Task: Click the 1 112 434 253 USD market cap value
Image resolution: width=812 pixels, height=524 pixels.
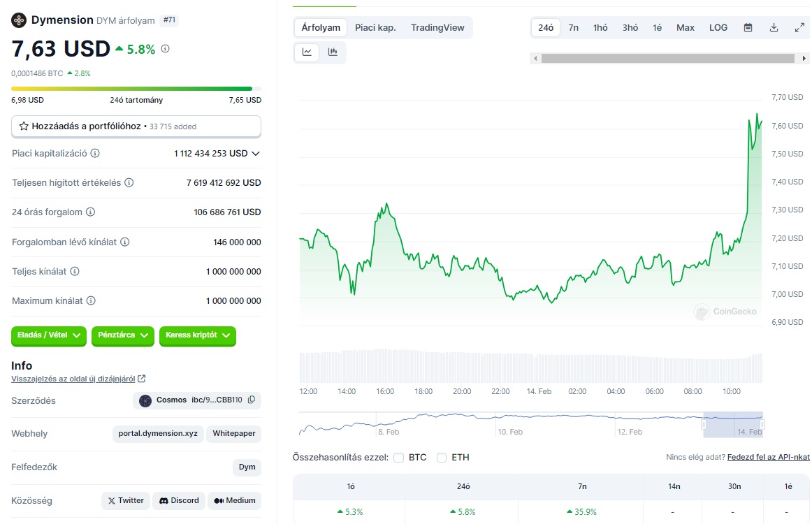Action: click(x=211, y=153)
